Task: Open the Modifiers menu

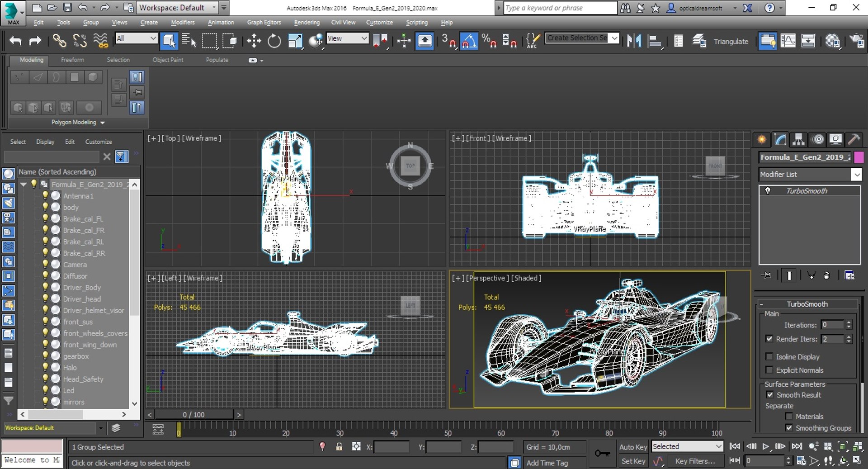Action: pyautogui.click(x=183, y=22)
